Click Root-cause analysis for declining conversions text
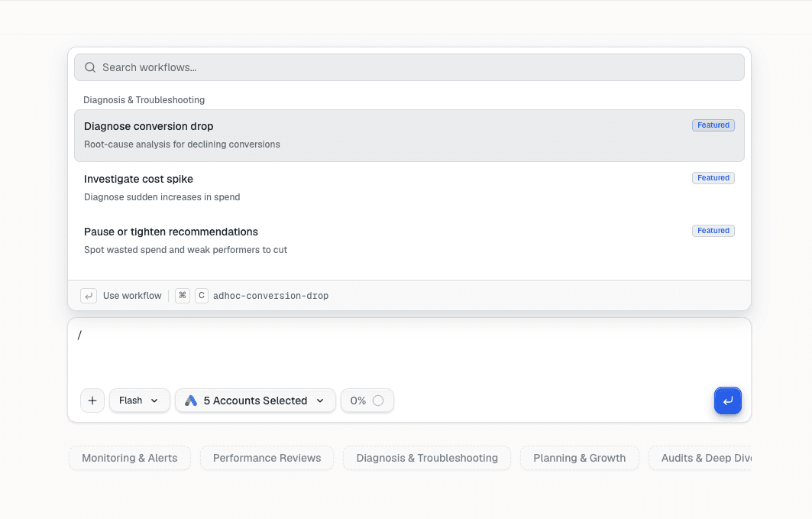The width and height of the screenshot is (812, 519). (x=182, y=144)
